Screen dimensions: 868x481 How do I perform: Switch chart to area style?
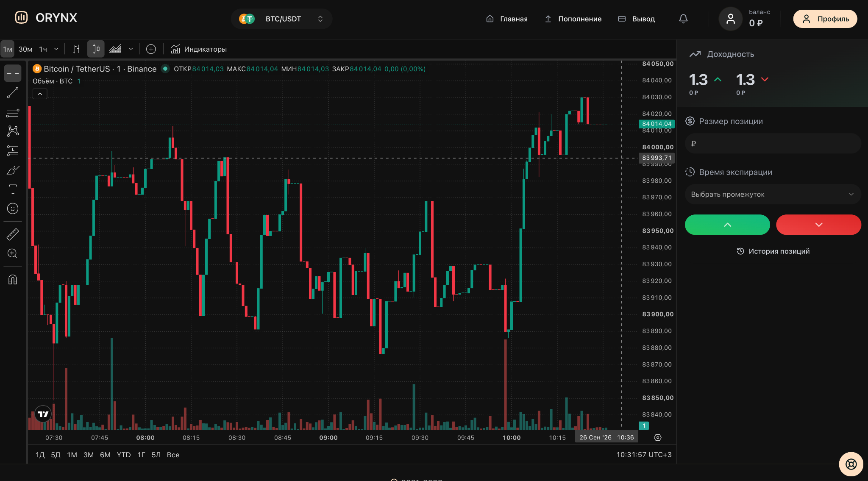[115, 49]
